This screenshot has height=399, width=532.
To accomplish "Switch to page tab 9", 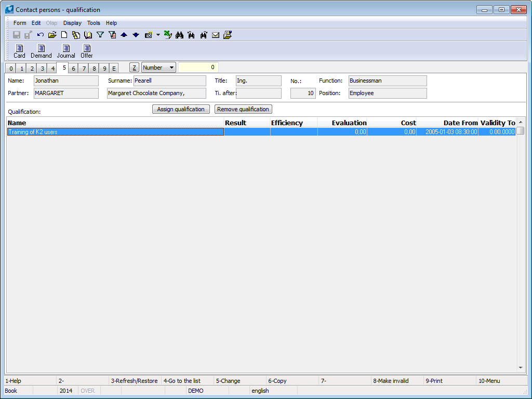I will (x=104, y=68).
